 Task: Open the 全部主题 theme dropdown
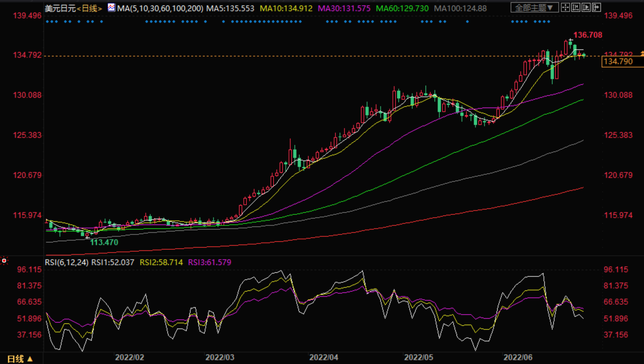coord(534,7)
